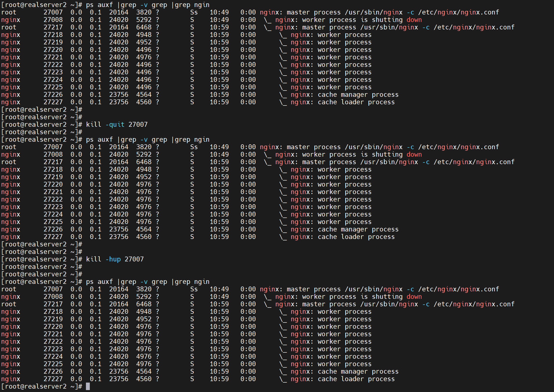The width and height of the screenshot is (554, 392).
Task: Click the empty prompt directly above 'kill -quit'
Action: tap(42, 117)
